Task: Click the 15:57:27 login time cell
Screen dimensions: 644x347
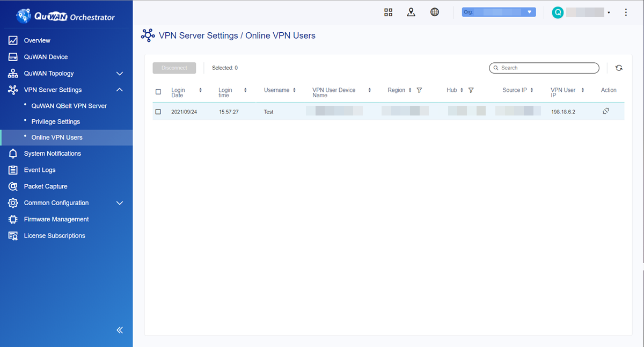Action: pos(229,112)
